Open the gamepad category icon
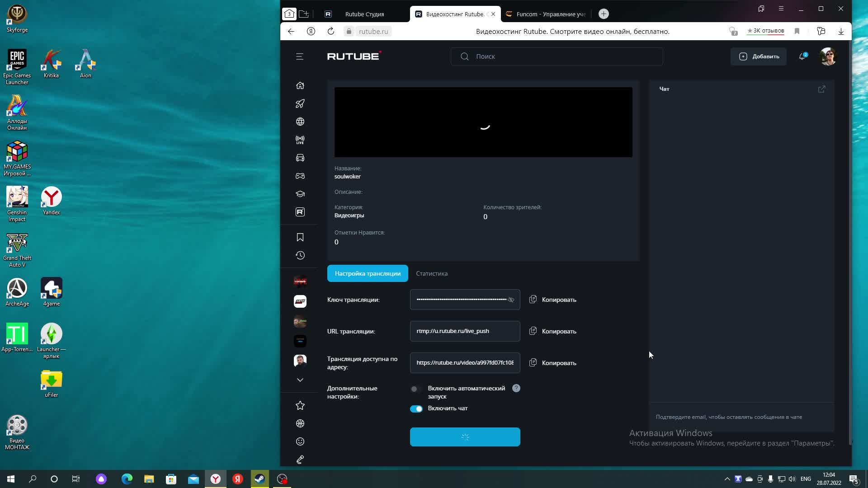Viewport: 868px width, 488px height. click(x=300, y=176)
